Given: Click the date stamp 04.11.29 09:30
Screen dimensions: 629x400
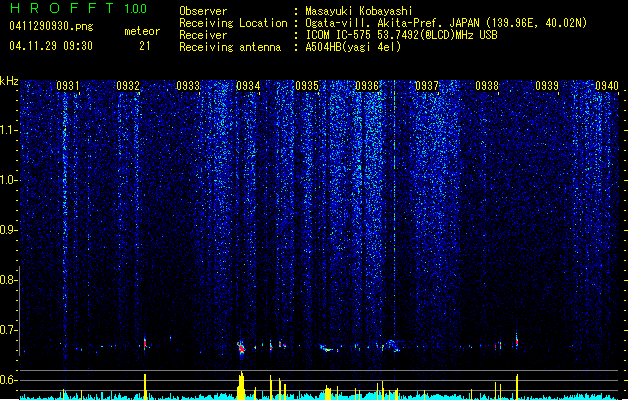Looking at the screenshot, I should click(x=51, y=46).
